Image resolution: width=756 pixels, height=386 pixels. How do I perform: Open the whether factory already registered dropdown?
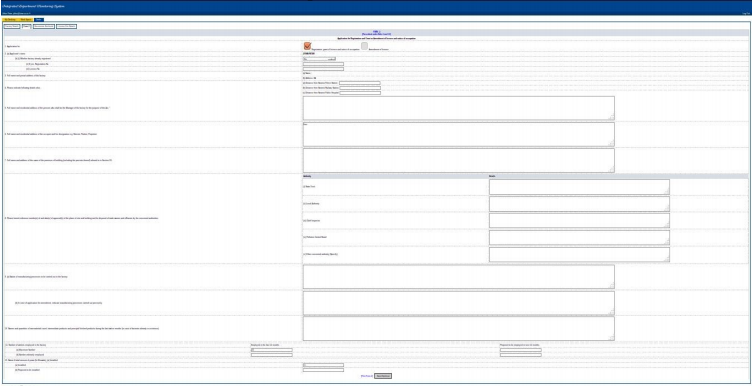pyautogui.click(x=319, y=59)
